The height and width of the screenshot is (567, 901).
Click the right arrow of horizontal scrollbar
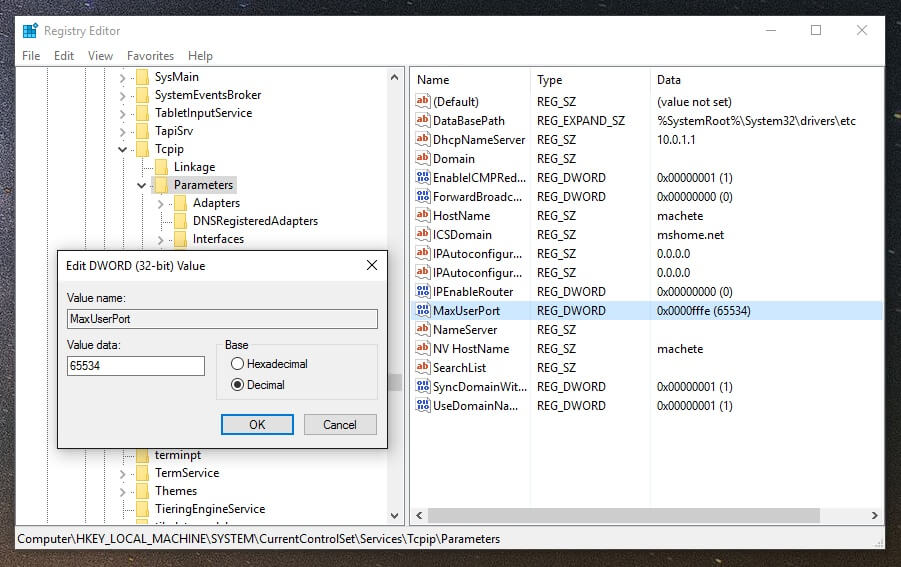(x=875, y=515)
